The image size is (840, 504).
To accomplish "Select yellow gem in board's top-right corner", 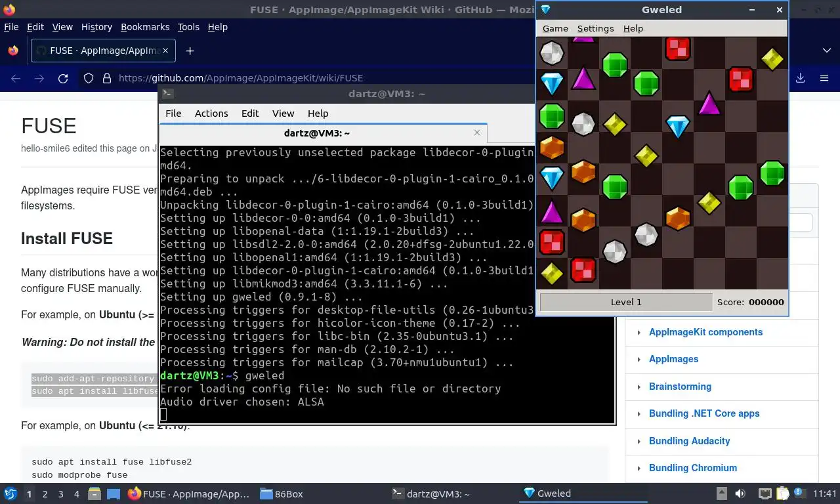I will click(x=772, y=59).
